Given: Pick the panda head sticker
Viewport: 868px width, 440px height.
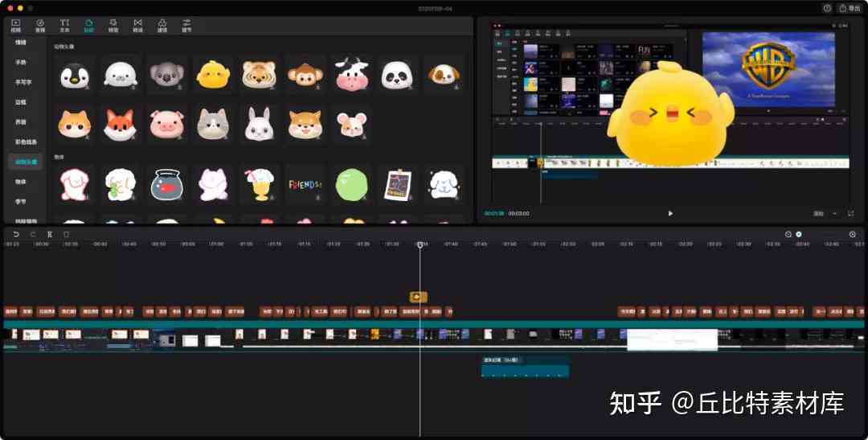Looking at the screenshot, I should pyautogui.click(x=398, y=75).
